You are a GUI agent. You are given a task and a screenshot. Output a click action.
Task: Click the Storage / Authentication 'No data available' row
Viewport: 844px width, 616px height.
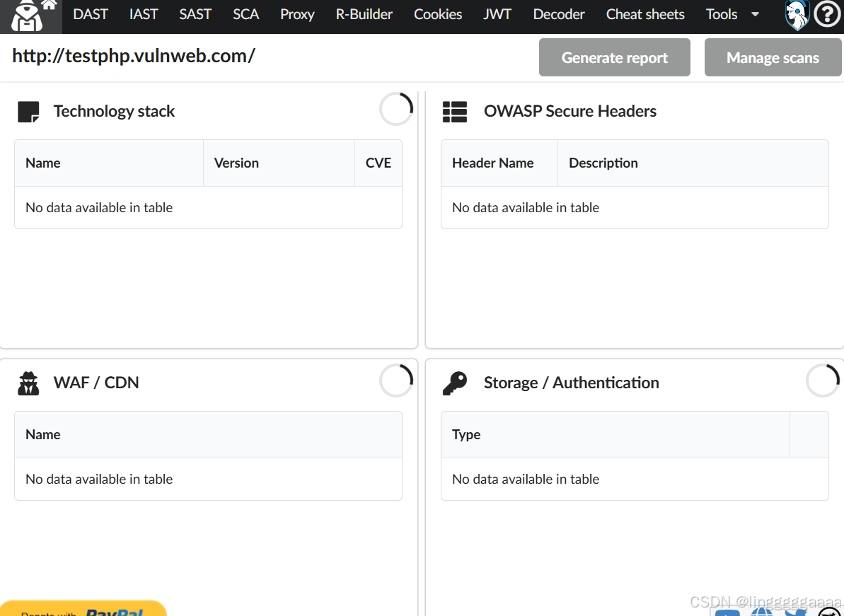click(x=635, y=480)
